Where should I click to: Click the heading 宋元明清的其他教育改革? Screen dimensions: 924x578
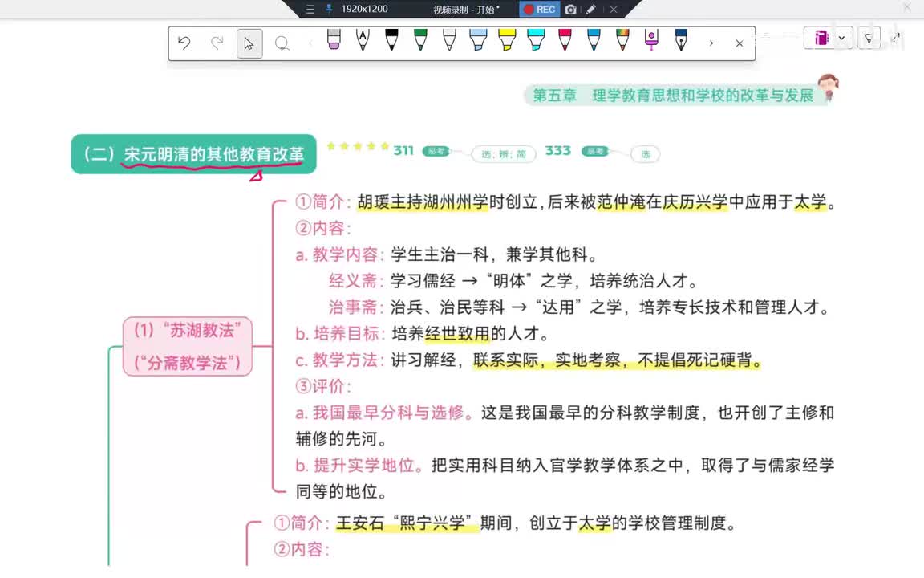tap(214, 154)
